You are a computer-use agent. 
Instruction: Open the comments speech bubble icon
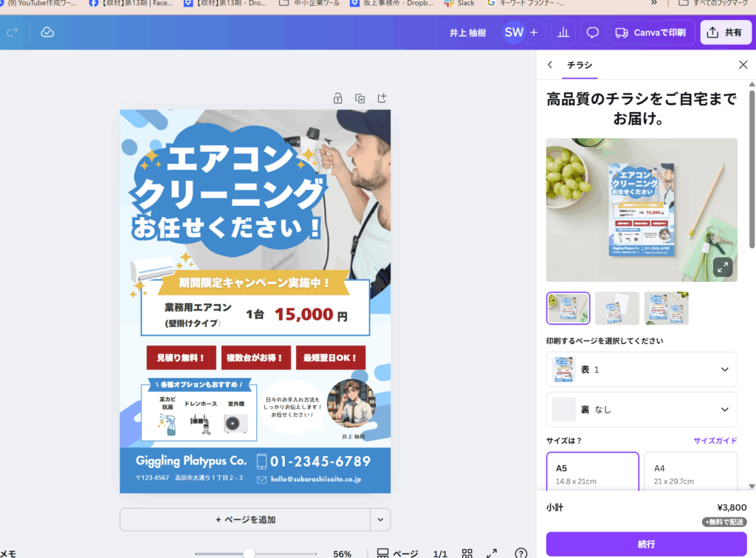[593, 32]
